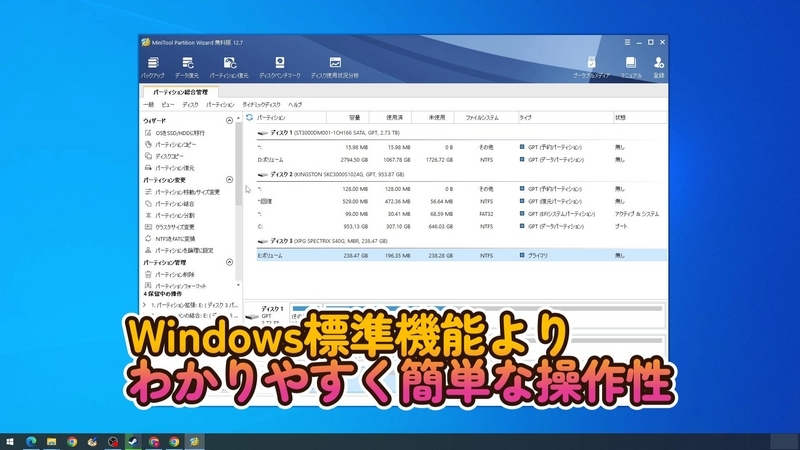Open the ディスク menu
The height and width of the screenshot is (450, 800).
pyautogui.click(x=190, y=105)
